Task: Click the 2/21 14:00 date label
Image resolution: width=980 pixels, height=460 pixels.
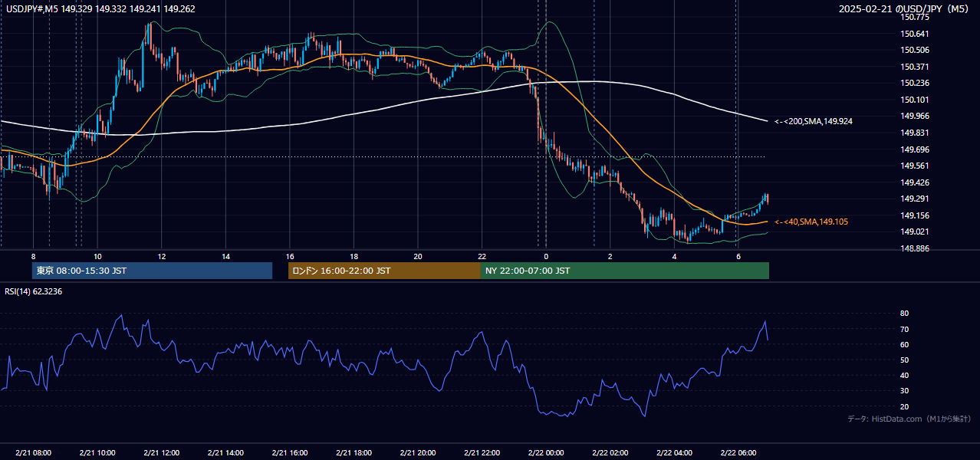Action: (x=225, y=453)
